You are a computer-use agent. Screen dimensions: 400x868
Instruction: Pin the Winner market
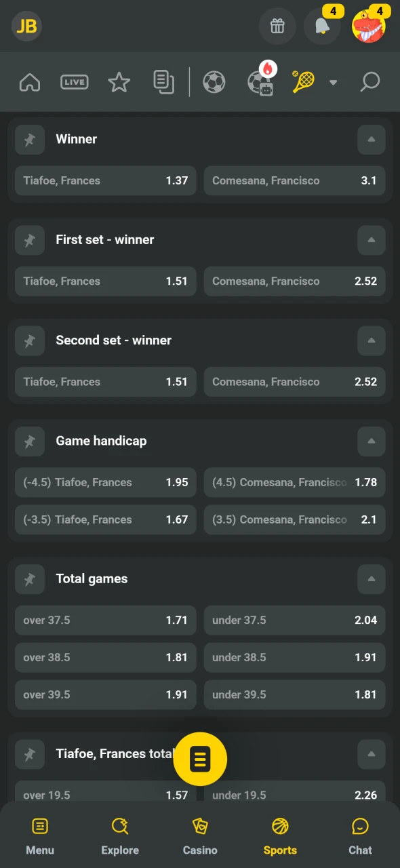coord(30,139)
